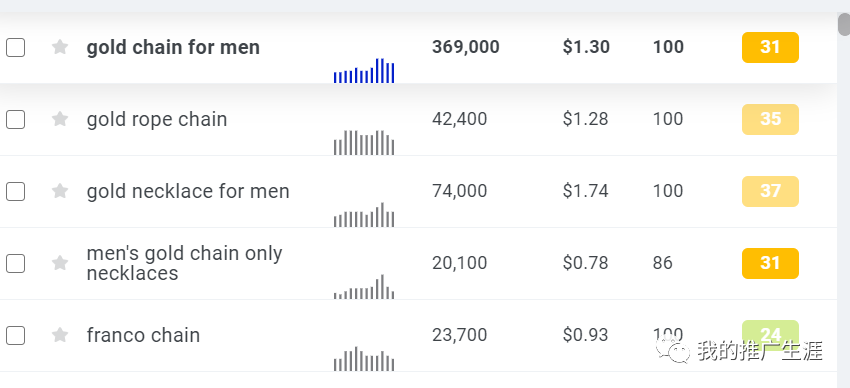This screenshot has height=388, width=850.
Task: Star men's gold chain only necklaces
Action: 60,263
